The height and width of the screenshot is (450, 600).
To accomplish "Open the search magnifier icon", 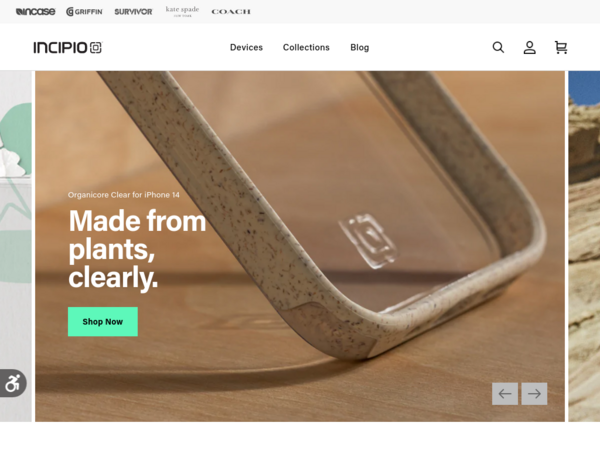I will tap(498, 47).
